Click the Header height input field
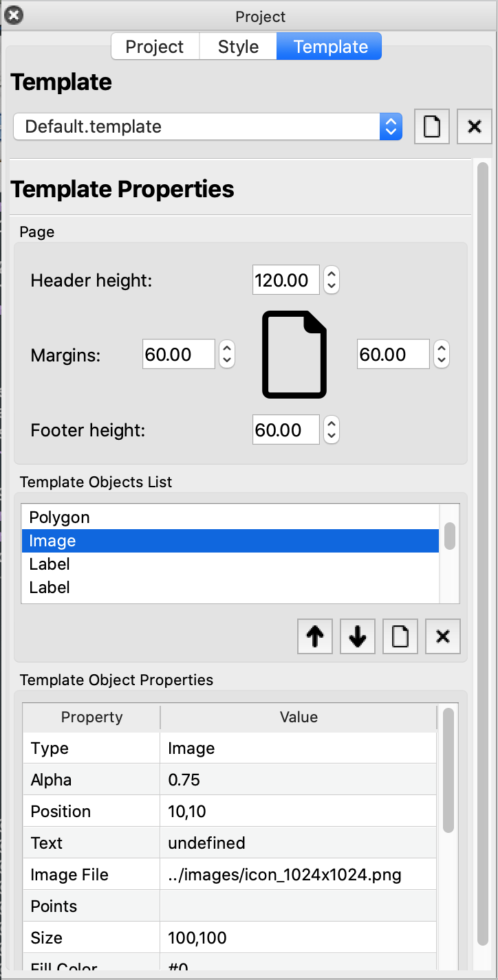498x980 pixels. click(x=285, y=280)
